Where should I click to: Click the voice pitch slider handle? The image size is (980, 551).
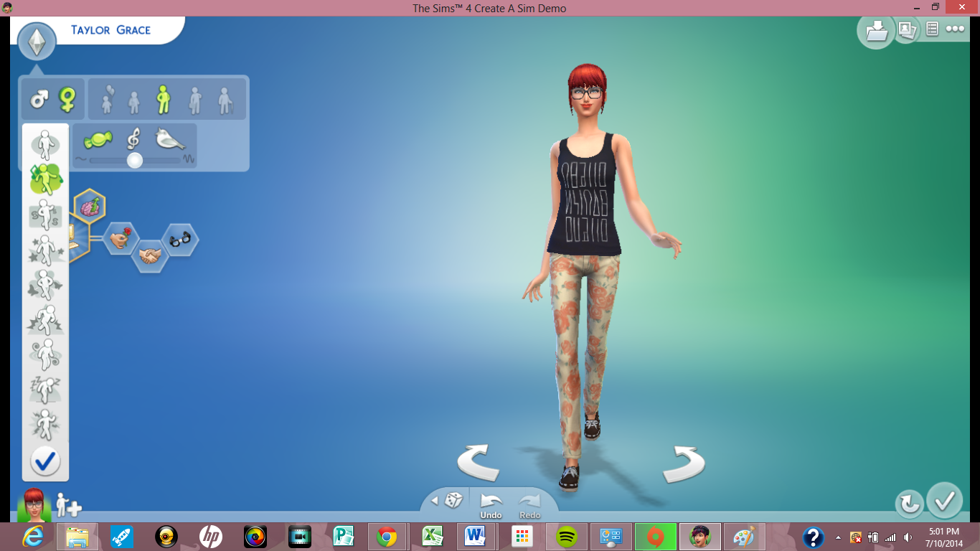click(x=134, y=160)
